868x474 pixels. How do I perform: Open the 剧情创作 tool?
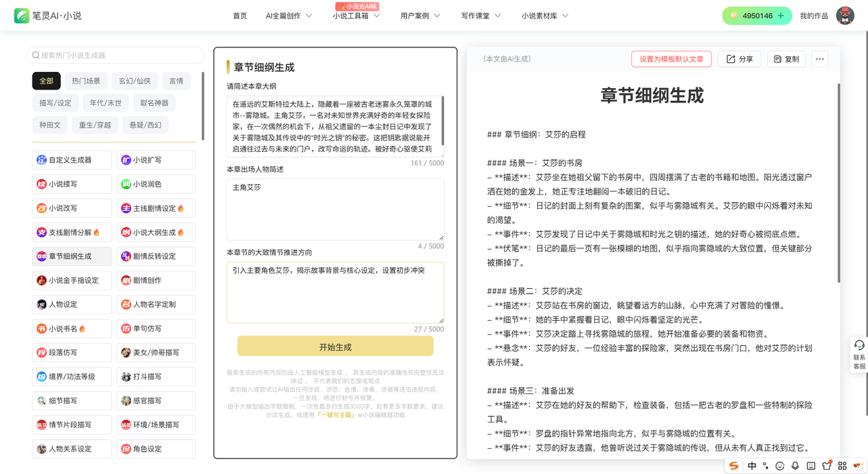156,280
